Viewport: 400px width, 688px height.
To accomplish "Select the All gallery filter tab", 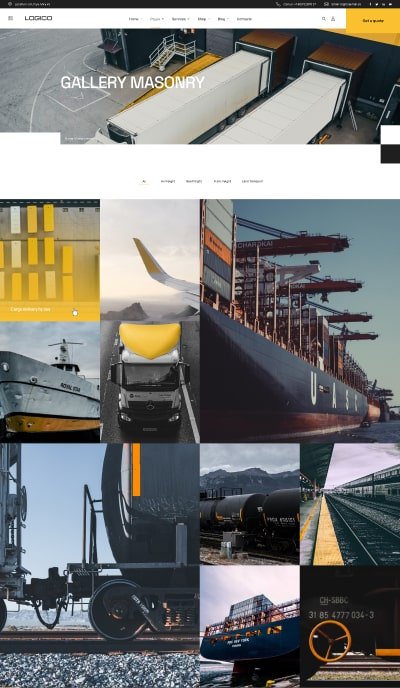I will pos(144,181).
